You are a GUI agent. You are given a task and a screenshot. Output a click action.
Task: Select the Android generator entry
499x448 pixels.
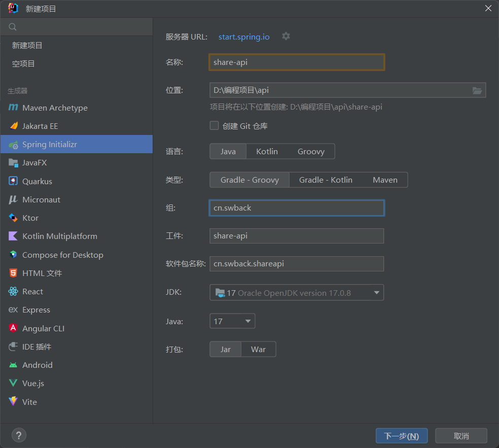coord(77,365)
